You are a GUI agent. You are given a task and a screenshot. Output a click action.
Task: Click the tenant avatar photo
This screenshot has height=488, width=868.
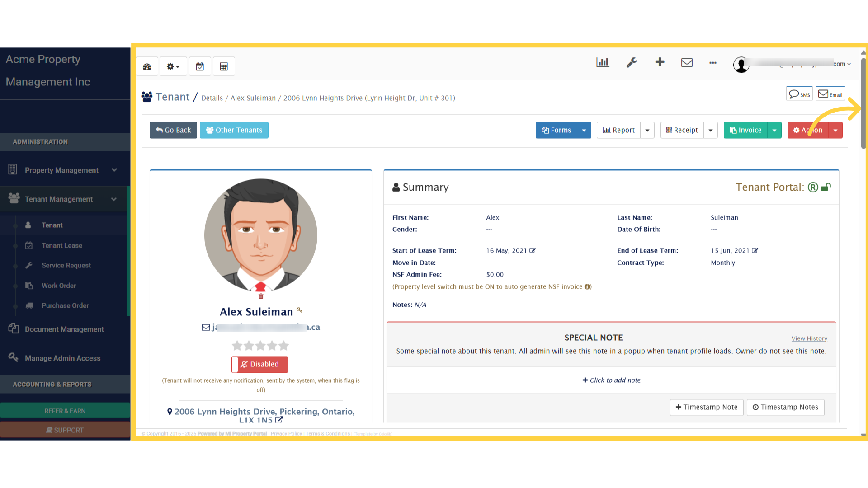point(261,235)
